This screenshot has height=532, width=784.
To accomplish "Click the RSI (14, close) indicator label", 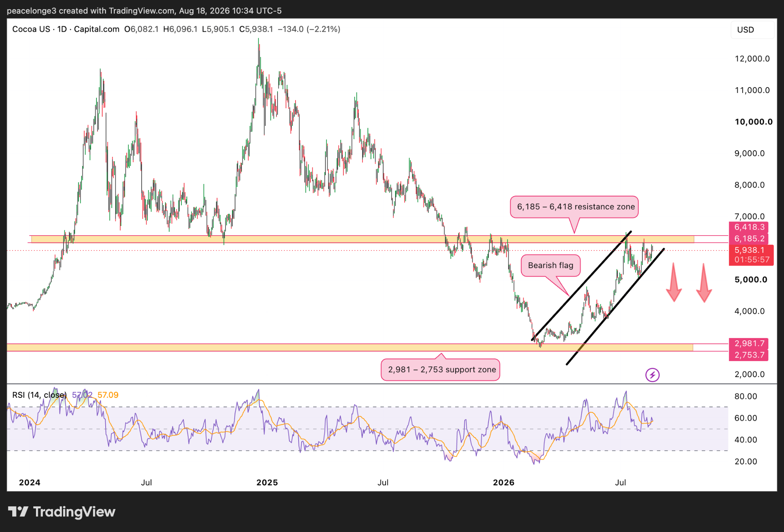I will 39,395.
